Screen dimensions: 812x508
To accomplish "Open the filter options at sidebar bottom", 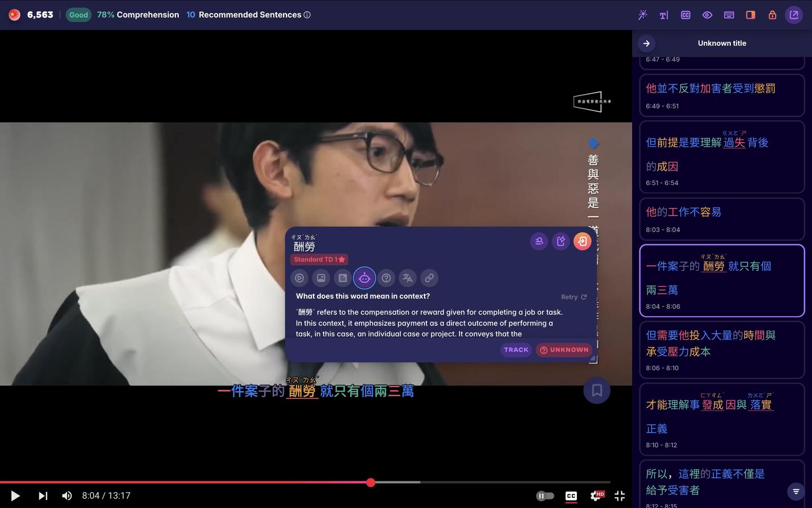I will coord(795,491).
